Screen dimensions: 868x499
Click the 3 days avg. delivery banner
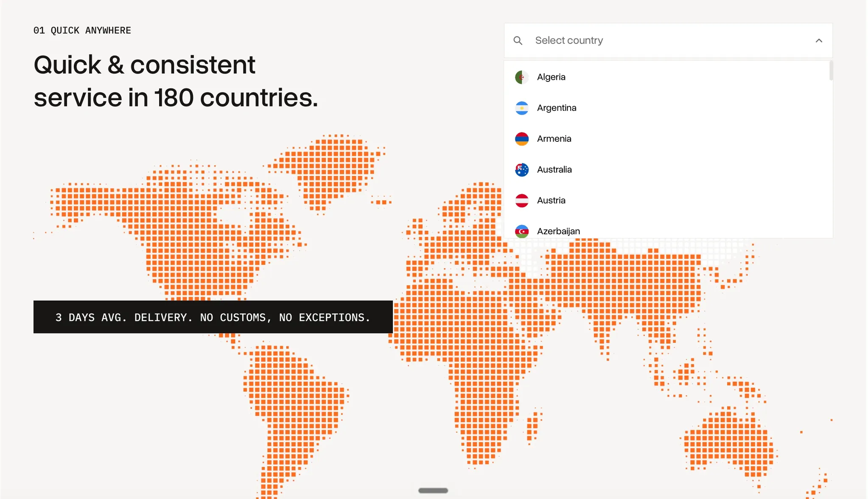213,317
